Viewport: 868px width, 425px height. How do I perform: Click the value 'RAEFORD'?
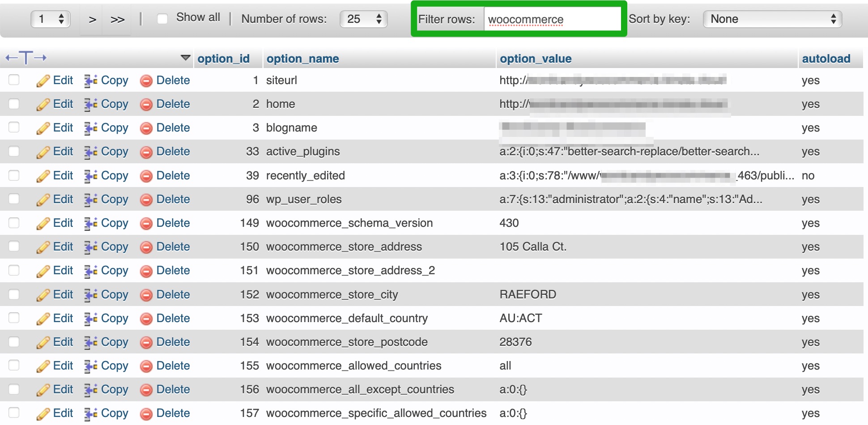click(x=528, y=294)
